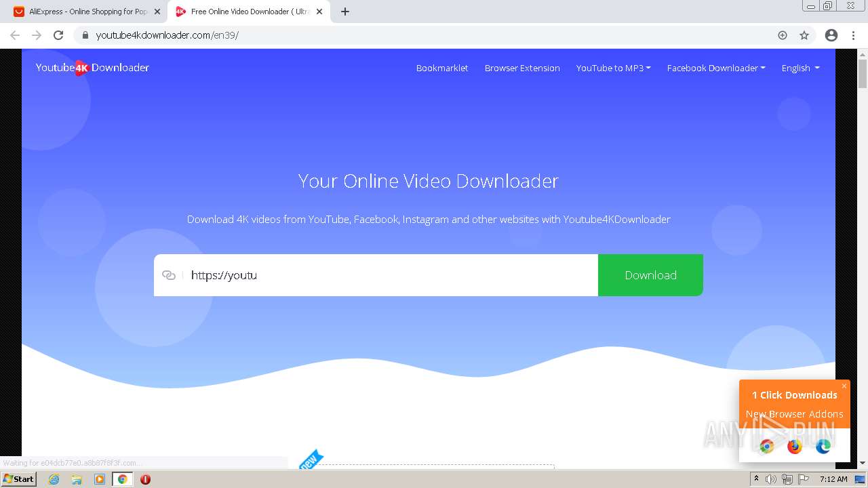View site padlock security info
Viewport: 868px width, 488px height.
(x=85, y=35)
